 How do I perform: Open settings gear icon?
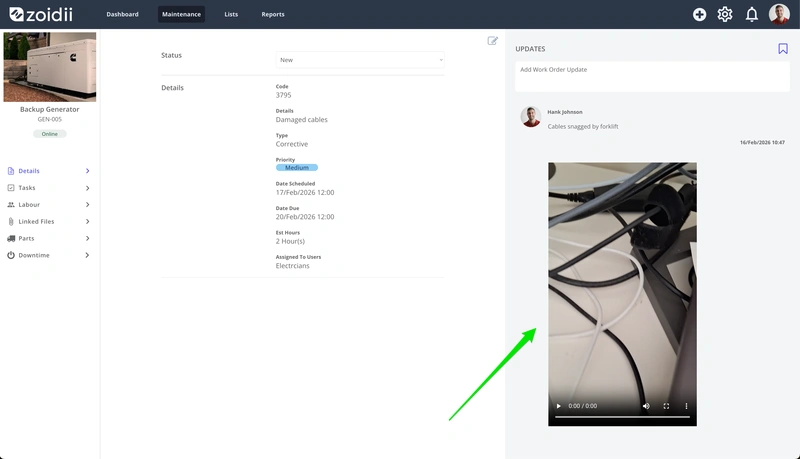click(x=725, y=14)
